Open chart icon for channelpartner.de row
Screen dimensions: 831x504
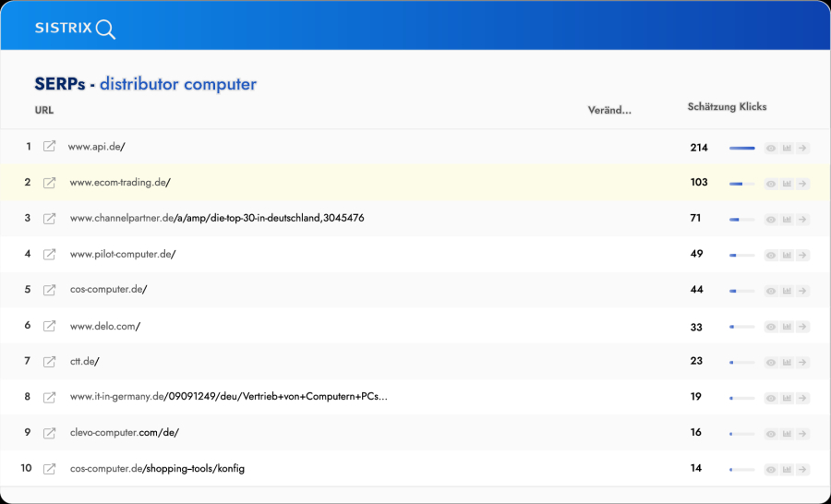tap(787, 219)
